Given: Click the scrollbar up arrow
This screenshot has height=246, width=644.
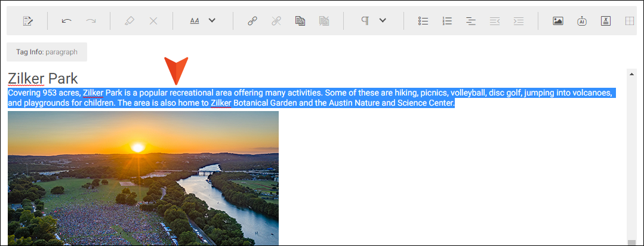Looking at the screenshot, I should [x=631, y=73].
